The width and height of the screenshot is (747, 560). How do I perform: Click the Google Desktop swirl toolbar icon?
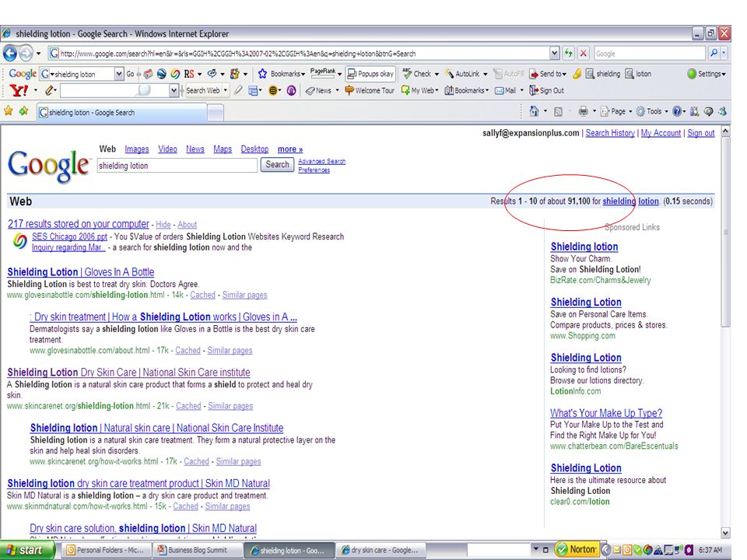[175, 74]
